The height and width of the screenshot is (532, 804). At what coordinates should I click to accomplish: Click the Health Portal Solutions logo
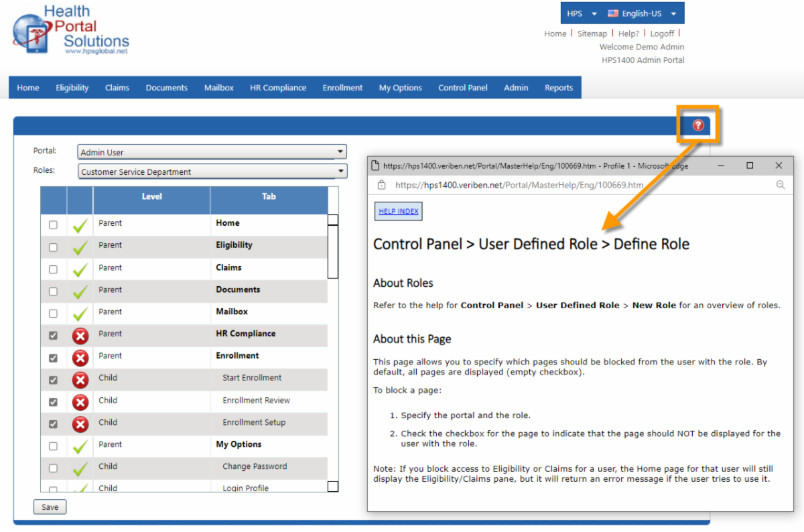[x=70, y=30]
